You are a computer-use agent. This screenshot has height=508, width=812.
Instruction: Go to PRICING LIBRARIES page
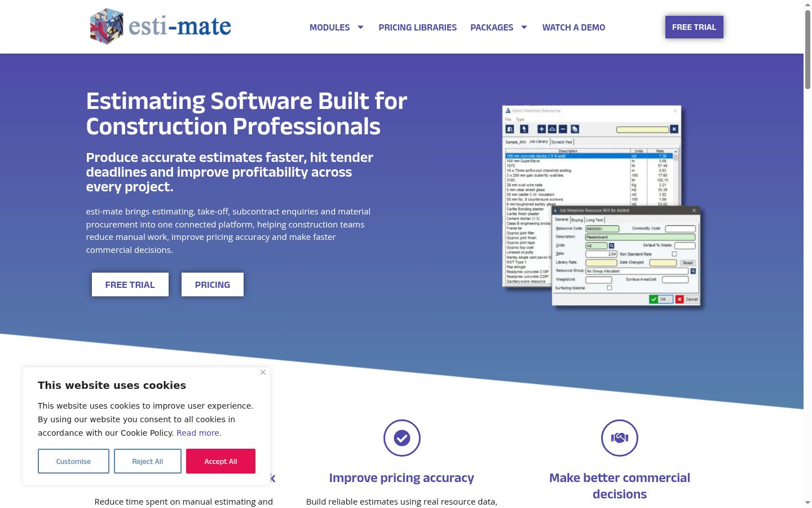417,27
